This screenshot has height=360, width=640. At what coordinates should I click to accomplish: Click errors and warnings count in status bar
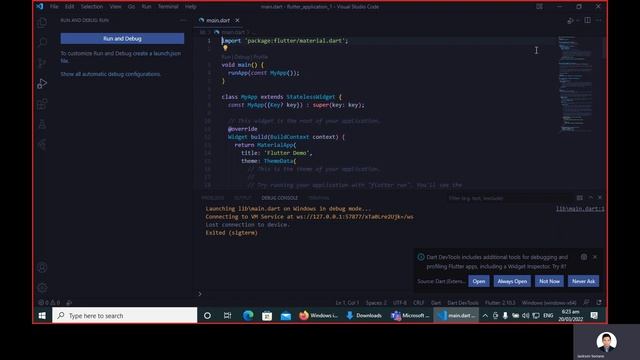pyautogui.click(x=49, y=303)
